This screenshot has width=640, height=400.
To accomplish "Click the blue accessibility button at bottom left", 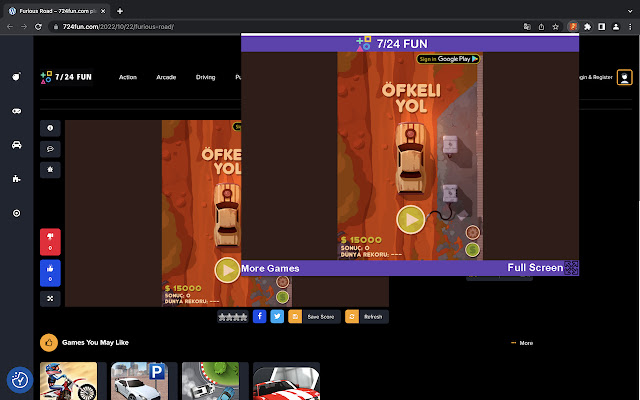I will coord(19,380).
